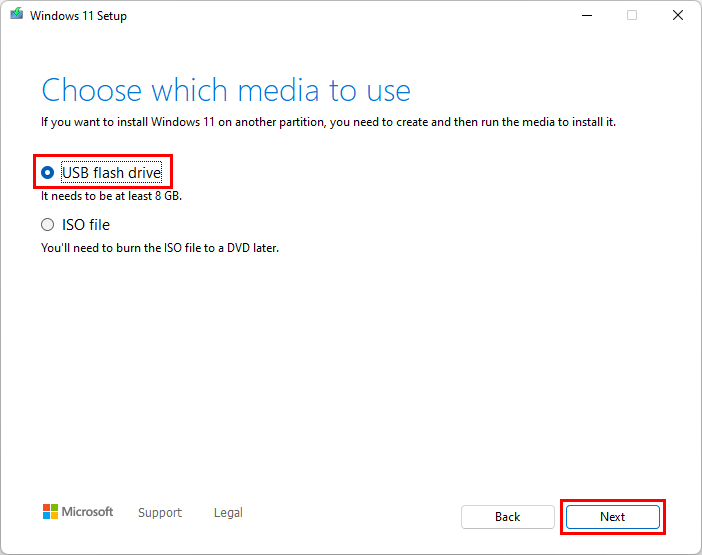Open the Legal link
This screenshot has width=702, height=555.
(228, 513)
